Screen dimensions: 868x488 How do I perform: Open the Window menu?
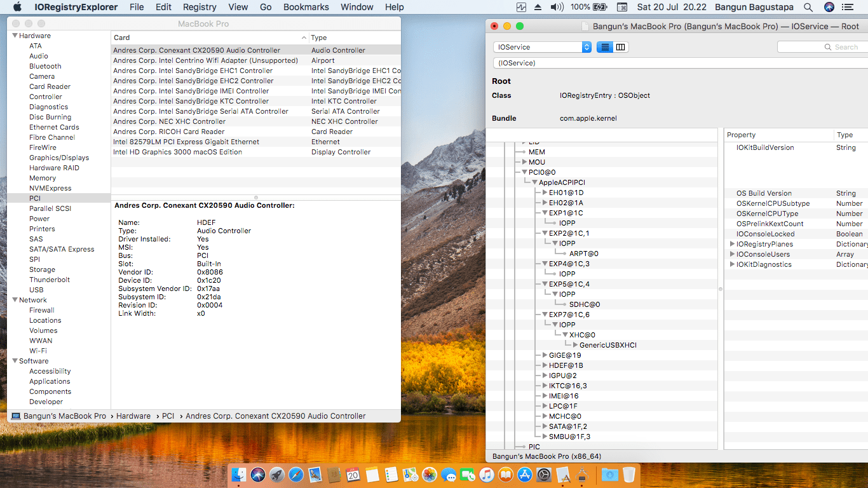point(357,7)
